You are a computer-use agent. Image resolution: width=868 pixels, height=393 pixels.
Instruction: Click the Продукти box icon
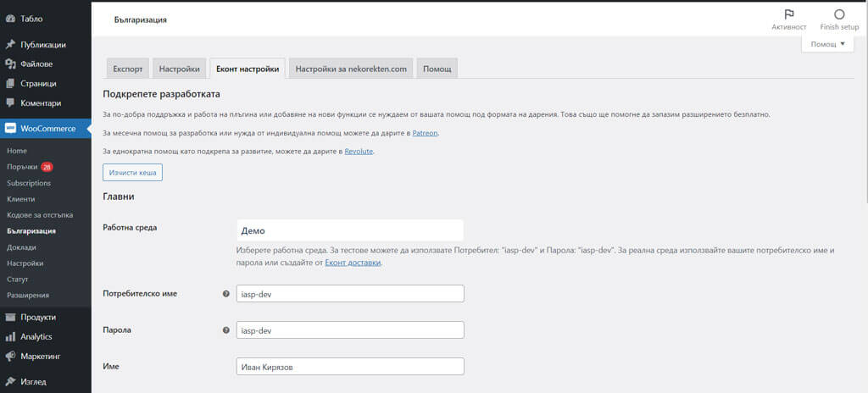[x=10, y=317]
